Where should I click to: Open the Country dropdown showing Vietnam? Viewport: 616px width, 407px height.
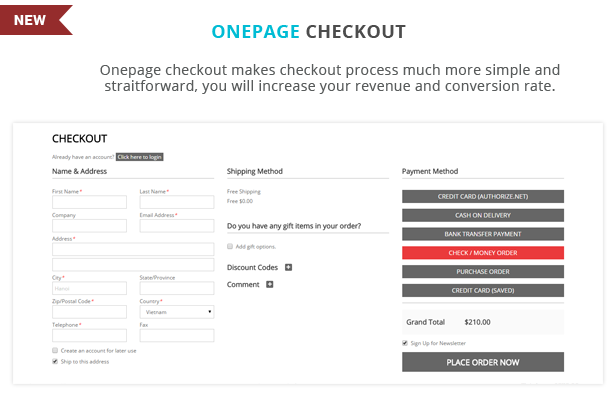click(177, 312)
